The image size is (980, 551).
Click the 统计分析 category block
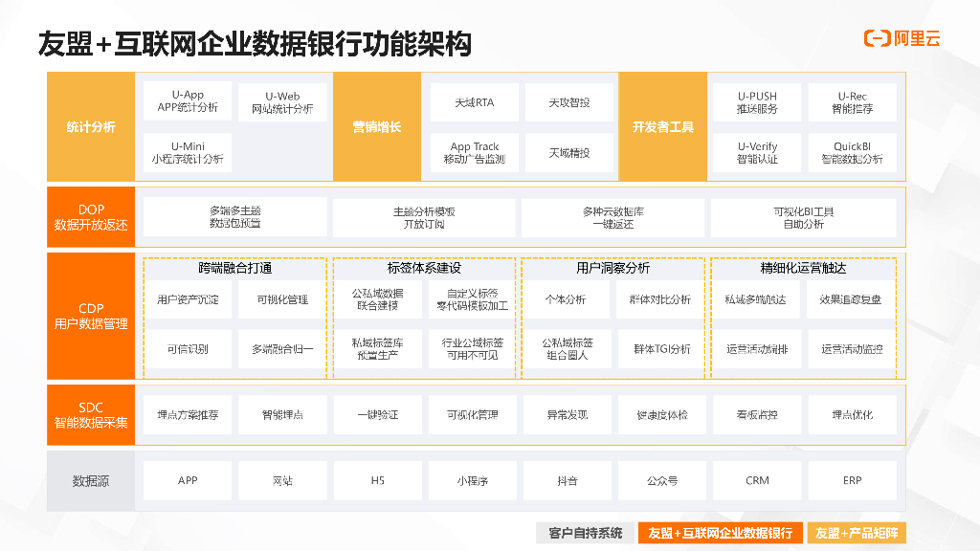(91, 127)
